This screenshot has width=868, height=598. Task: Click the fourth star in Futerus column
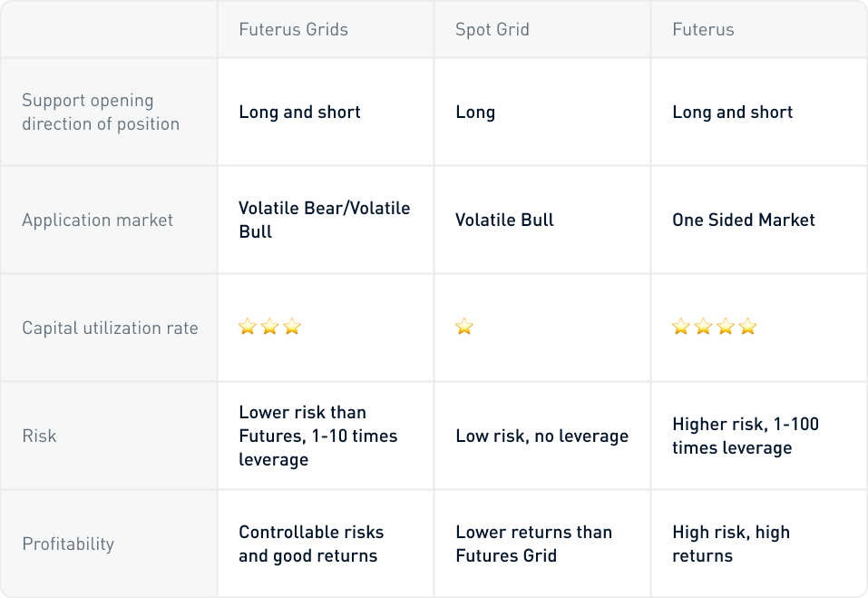point(747,327)
